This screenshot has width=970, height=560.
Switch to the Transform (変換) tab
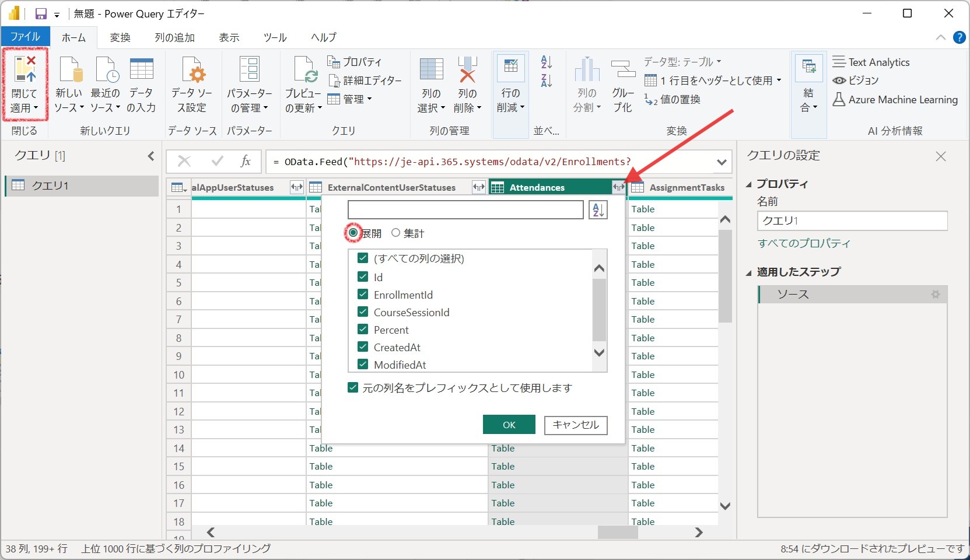click(x=120, y=37)
